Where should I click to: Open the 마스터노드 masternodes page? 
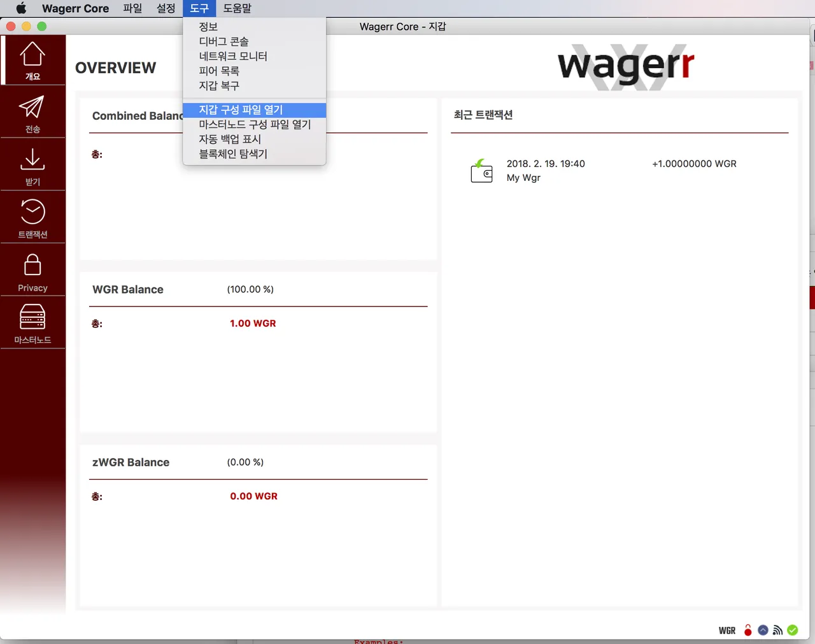pos(32,324)
